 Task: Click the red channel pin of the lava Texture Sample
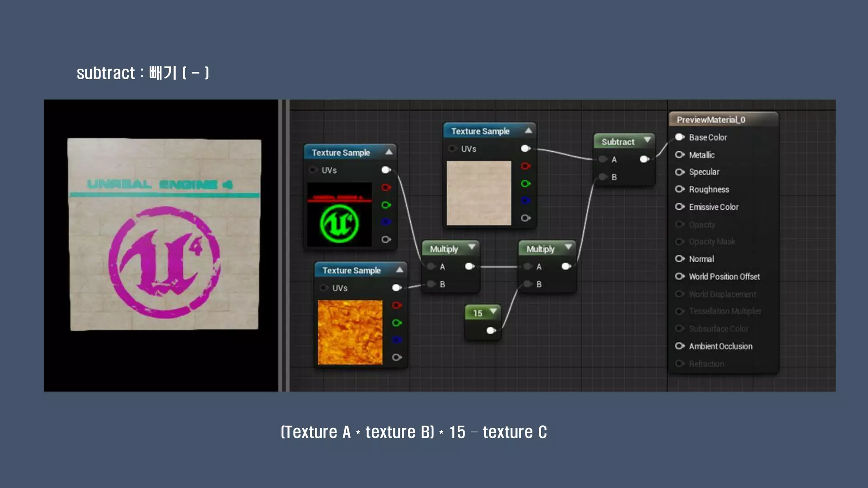[x=397, y=305]
